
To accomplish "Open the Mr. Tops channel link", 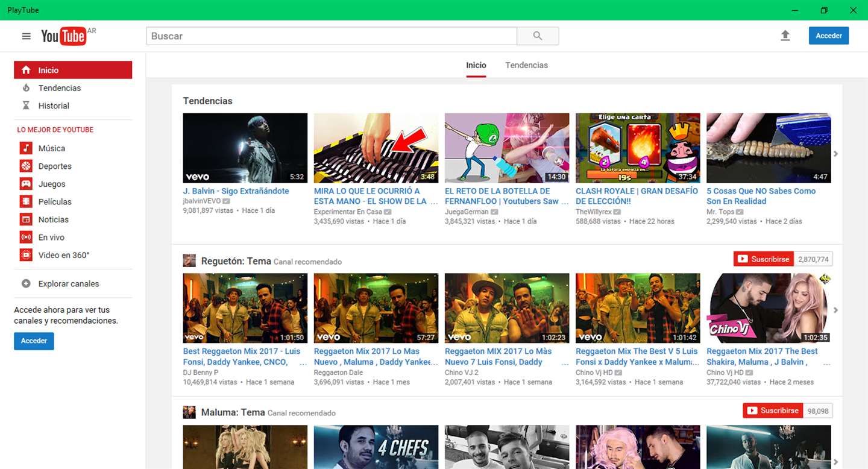I will point(720,212).
